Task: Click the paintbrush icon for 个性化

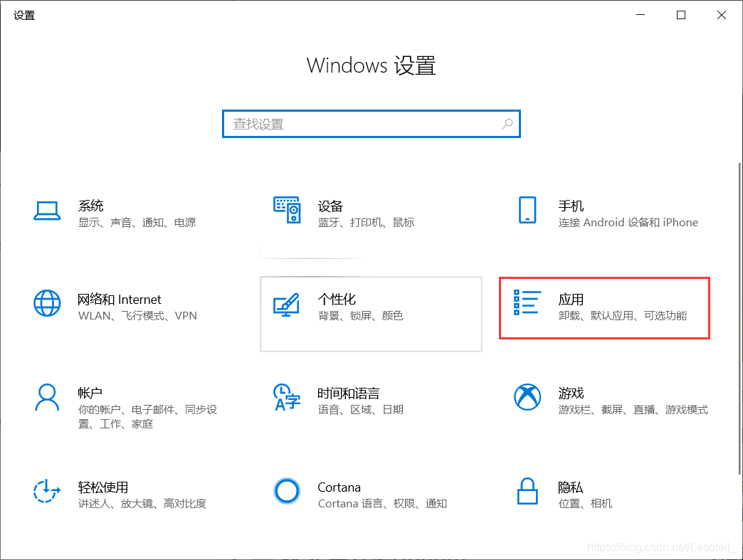Action: click(x=287, y=305)
